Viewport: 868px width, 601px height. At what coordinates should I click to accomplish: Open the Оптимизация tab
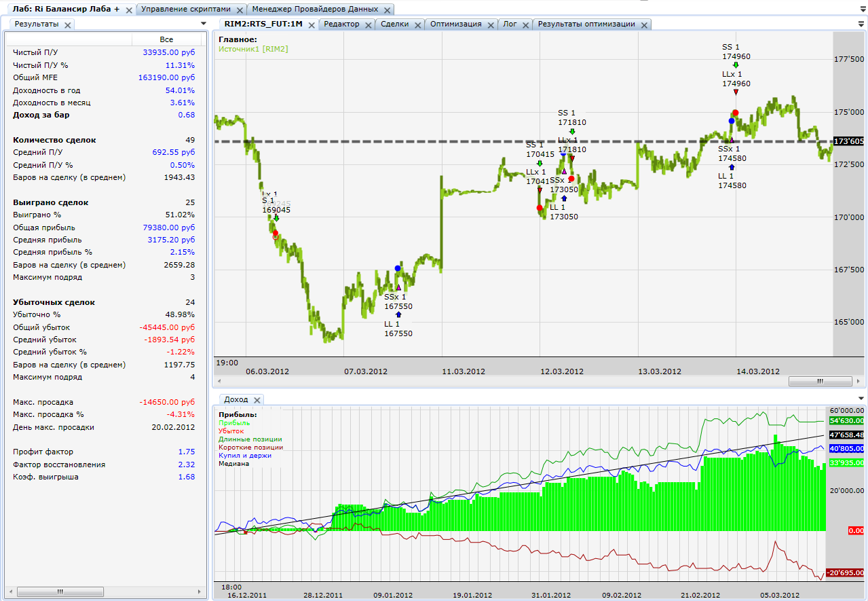tap(455, 24)
